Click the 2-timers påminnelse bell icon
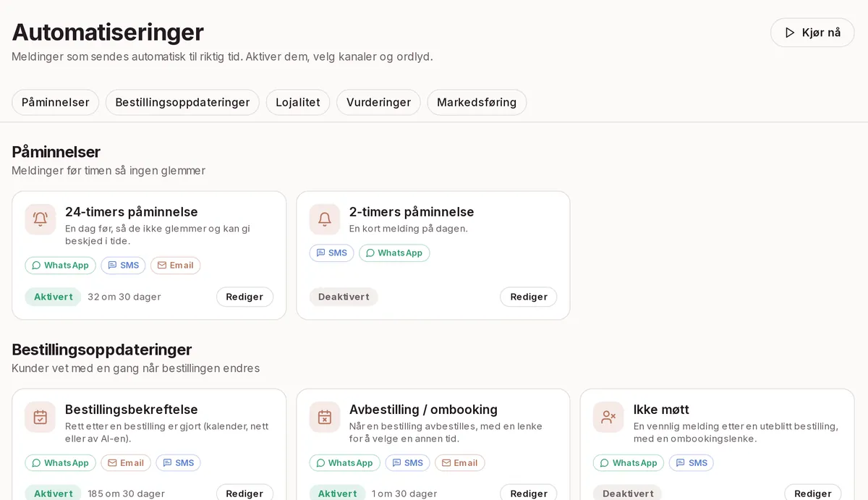The width and height of the screenshot is (868, 500). coord(325,219)
